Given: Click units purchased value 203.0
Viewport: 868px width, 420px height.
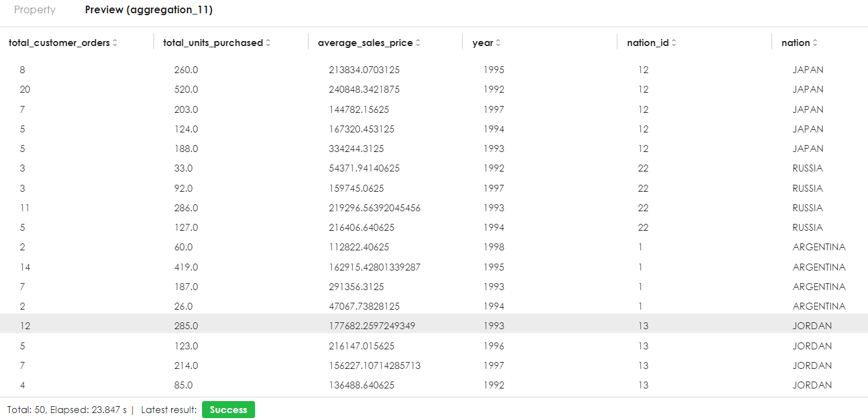Looking at the screenshot, I should tap(186, 110).
